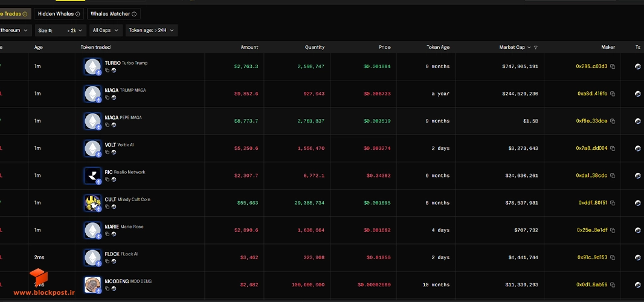Screen dimensions: 644x302
Task: Expand the All Caps dropdown
Action: pos(106,30)
